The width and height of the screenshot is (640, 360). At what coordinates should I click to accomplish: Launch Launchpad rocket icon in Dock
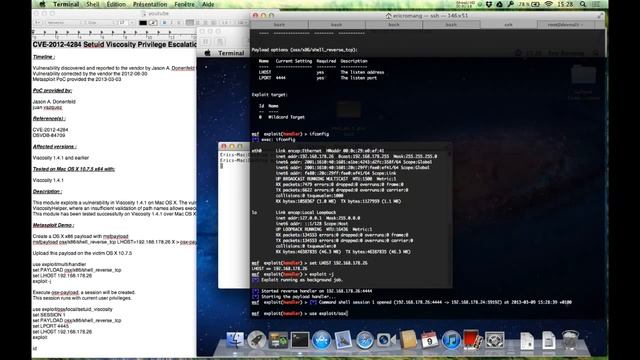(x=257, y=340)
